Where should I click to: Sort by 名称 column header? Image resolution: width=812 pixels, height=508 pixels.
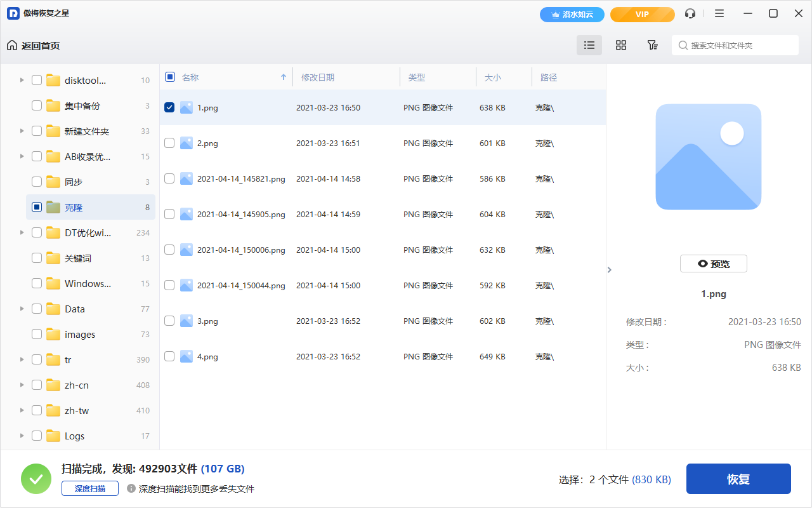tap(190, 77)
